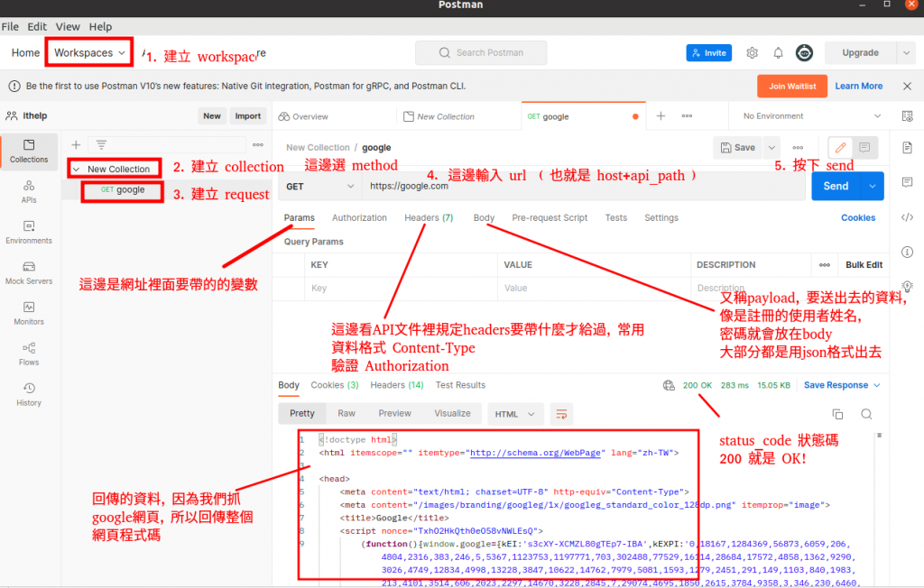Screen dimensions: 924x588
Task: Switch to the Headers (7) request tab
Action: (x=429, y=218)
